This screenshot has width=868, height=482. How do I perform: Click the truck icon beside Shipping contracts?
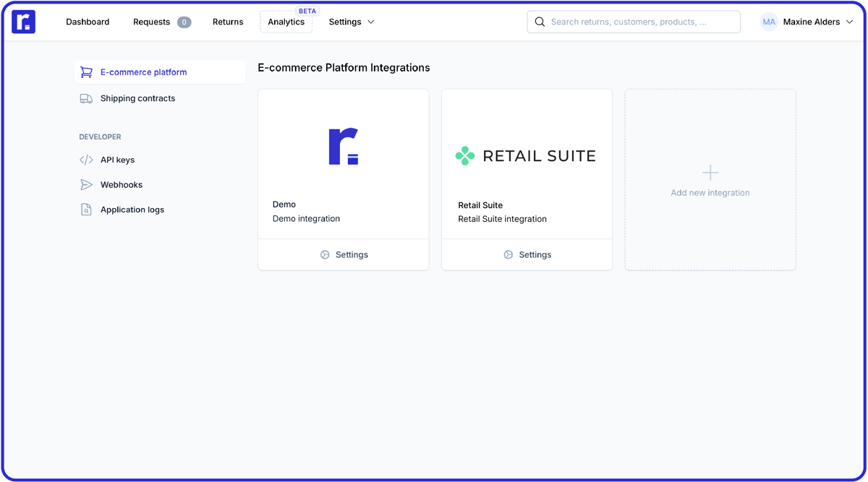pos(86,98)
